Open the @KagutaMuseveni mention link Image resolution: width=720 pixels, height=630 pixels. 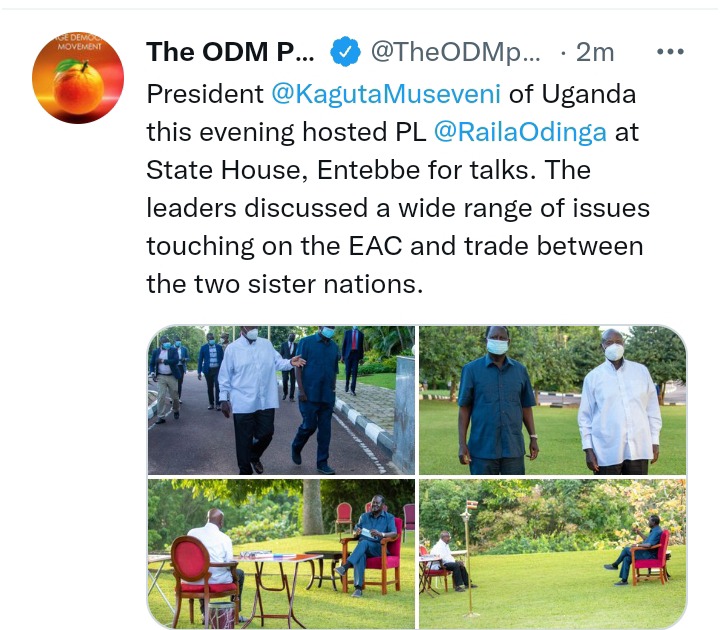(x=386, y=94)
